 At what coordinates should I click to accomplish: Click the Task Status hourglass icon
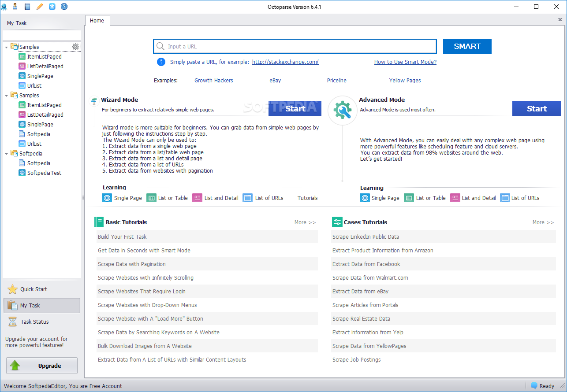click(12, 322)
